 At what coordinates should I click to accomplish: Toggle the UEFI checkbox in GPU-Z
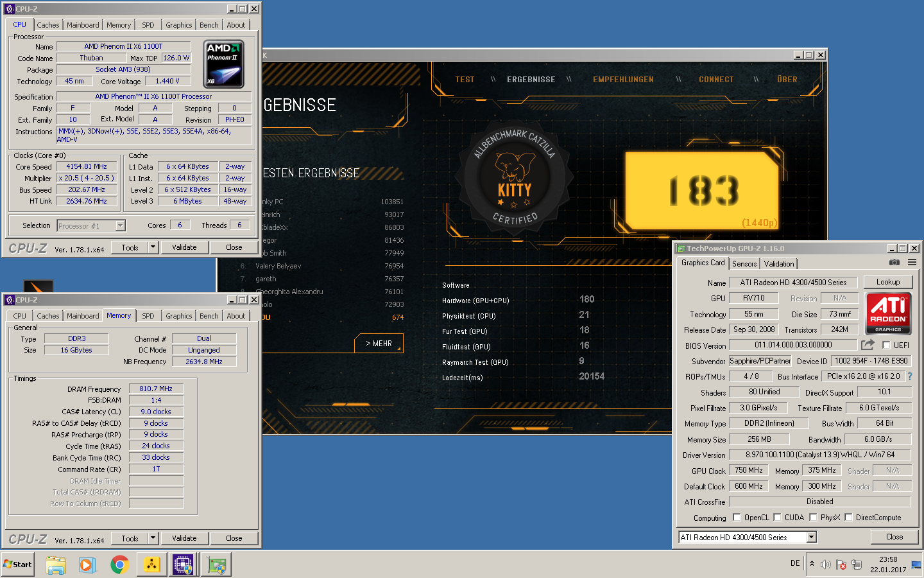click(886, 346)
